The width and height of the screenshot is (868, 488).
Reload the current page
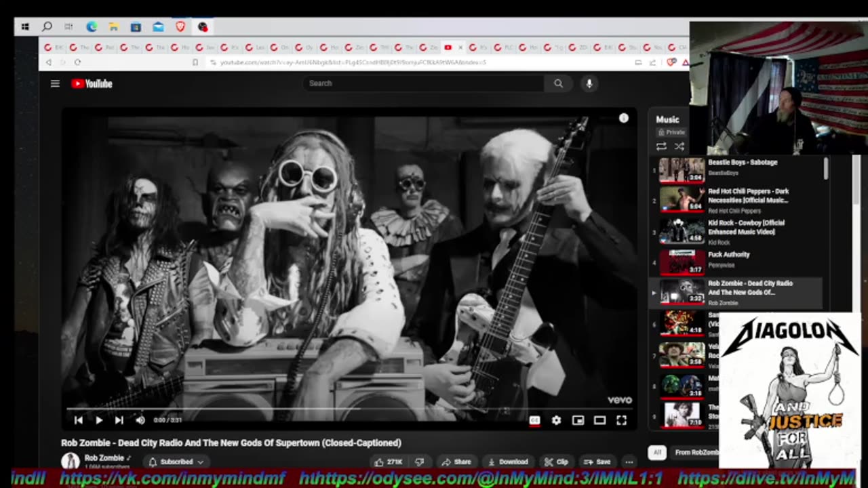point(77,62)
